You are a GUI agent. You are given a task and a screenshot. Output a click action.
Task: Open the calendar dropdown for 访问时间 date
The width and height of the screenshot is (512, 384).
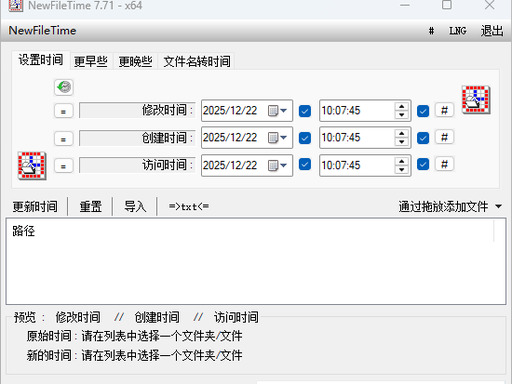[x=277, y=165]
